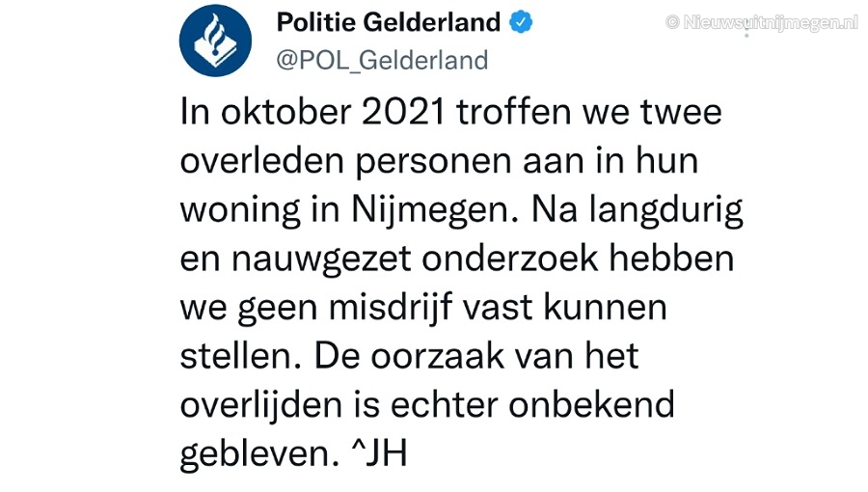Click the word "gebleven" on the last line
This screenshot has width=868, height=492.
click(x=259, y=455)
